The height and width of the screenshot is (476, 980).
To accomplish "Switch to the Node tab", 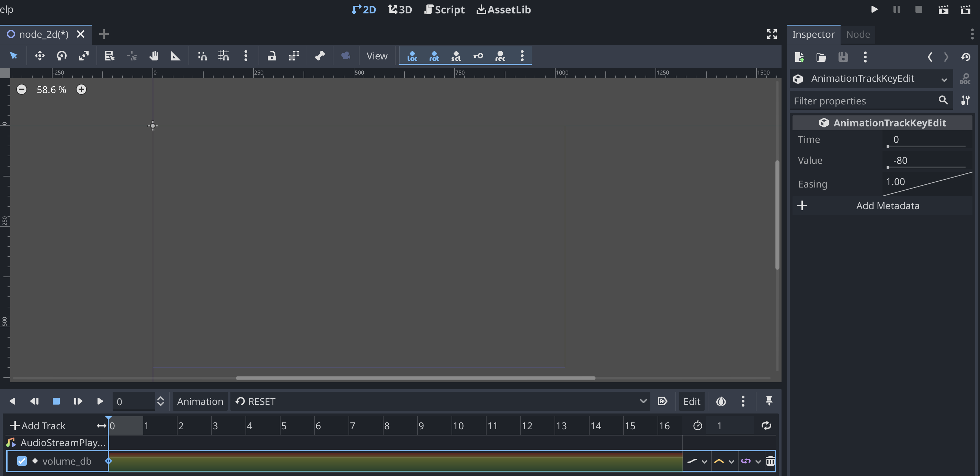I will click(x=857, y=35).
